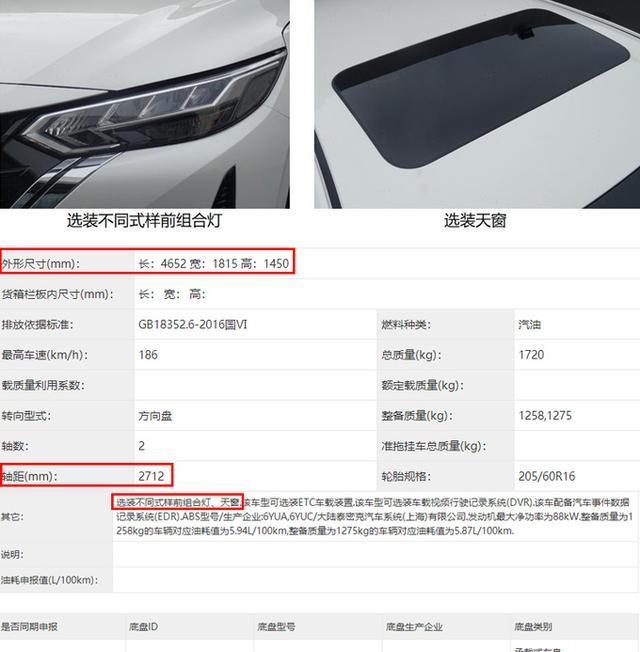This screenshot has height=652, width=640.
Task: Click the 底盘ID column header
Action: (x=143, y=627)
